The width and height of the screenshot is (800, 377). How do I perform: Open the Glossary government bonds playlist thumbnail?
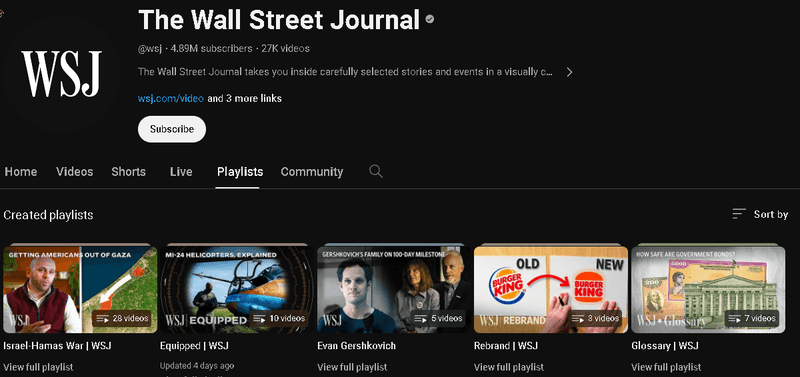coord(708,289)
